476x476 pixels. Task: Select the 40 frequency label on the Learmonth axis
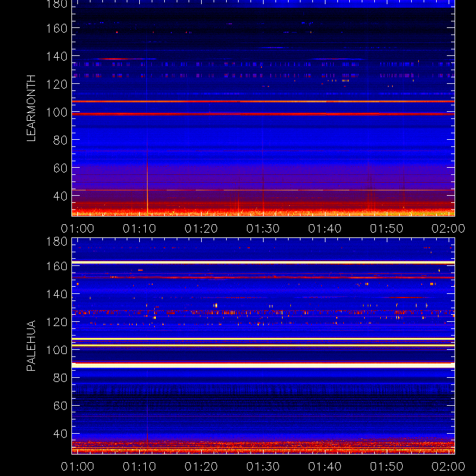pyautogui.click(x=60, y=196)
